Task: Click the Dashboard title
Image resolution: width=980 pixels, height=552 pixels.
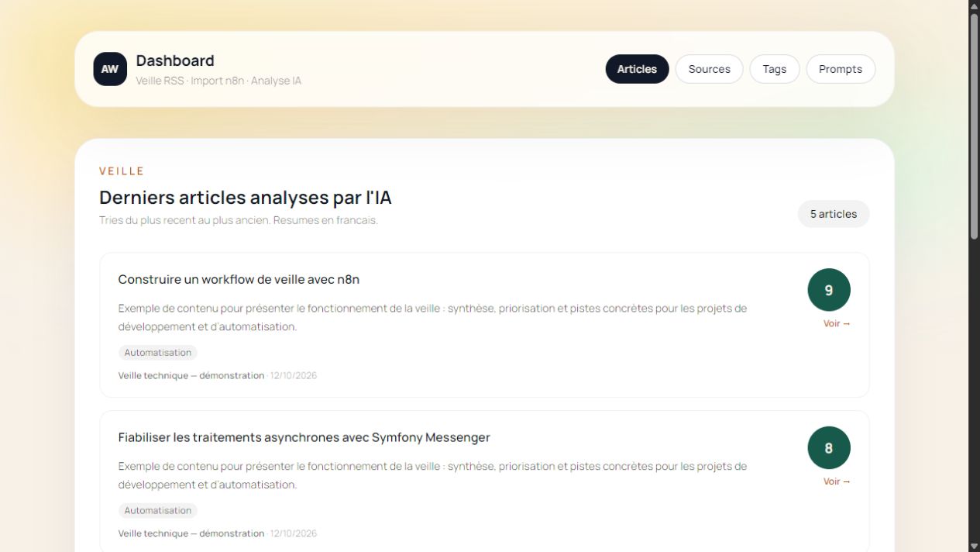Action: (175, 60)
